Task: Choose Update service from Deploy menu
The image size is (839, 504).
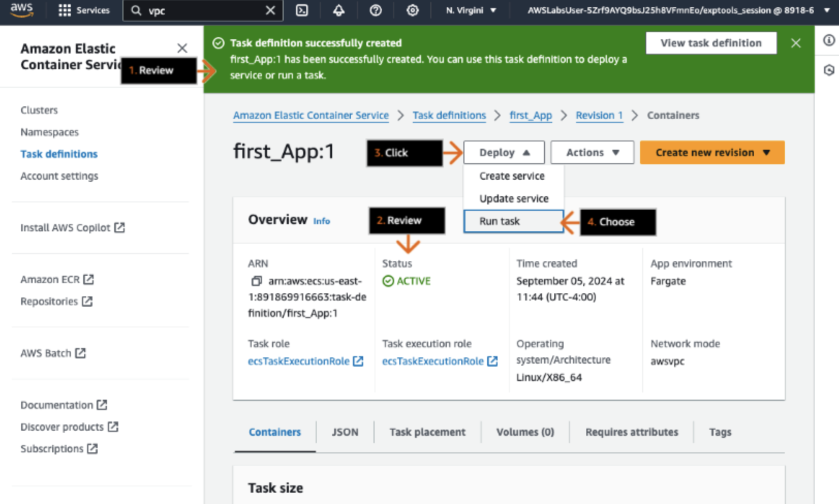Action: [x=514, y=199]
